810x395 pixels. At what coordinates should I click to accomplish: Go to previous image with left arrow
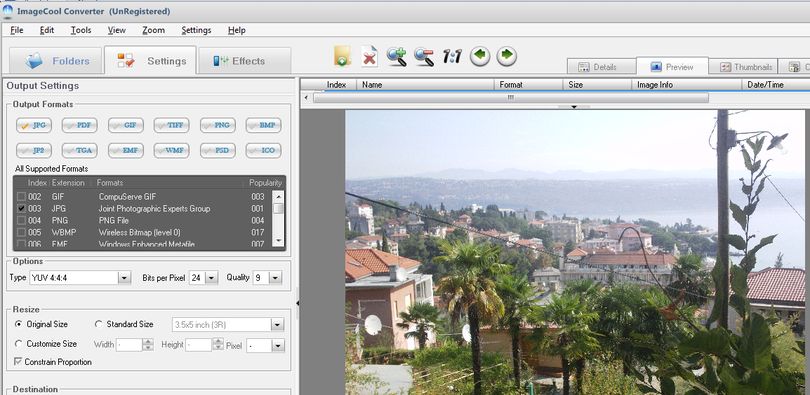(x=480, y=56)
